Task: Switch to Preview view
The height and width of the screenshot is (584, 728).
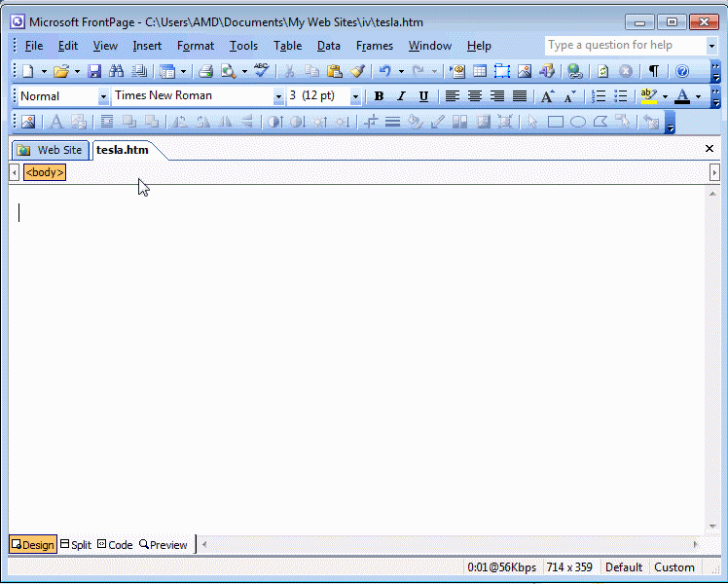Action: 164,545
